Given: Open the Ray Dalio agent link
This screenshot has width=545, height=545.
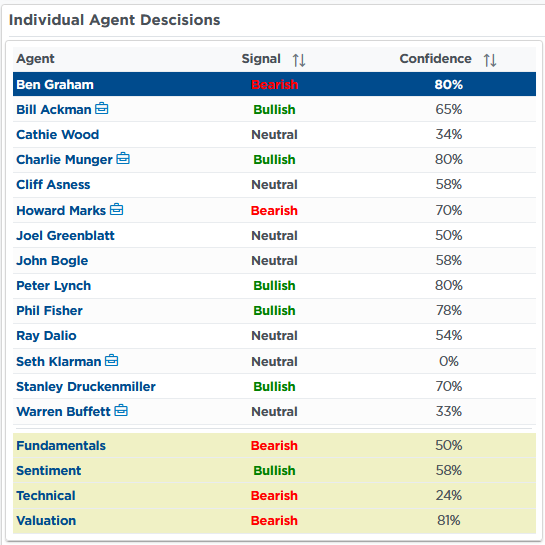Looking at the screenshot, I should click(46, 336).
